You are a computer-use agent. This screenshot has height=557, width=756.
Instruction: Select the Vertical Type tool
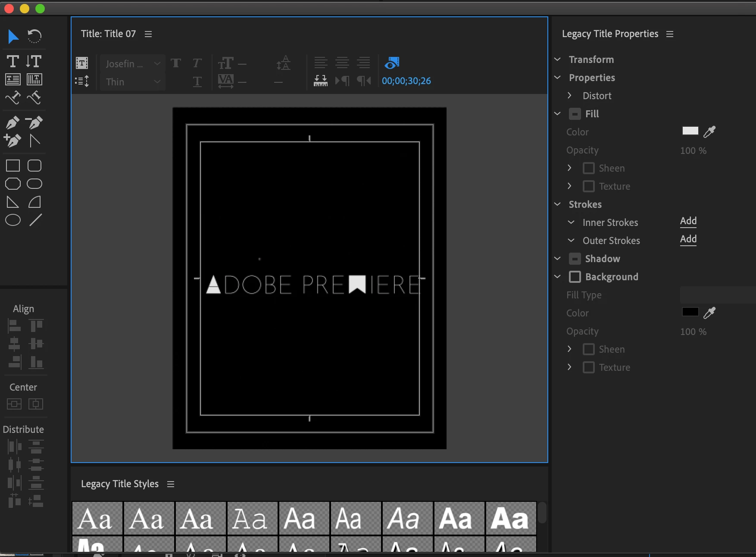[34, 61]
